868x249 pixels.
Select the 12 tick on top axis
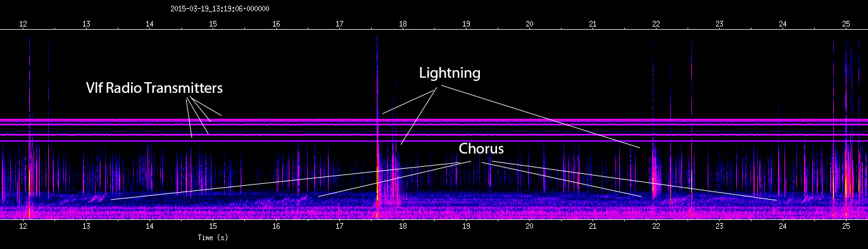click(x=23, y=23)
